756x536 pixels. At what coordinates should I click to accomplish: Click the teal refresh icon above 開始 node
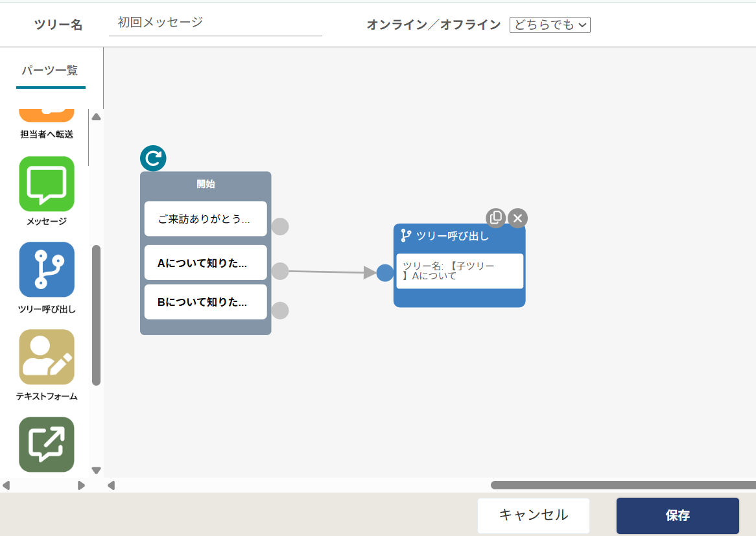coord(153,158)
